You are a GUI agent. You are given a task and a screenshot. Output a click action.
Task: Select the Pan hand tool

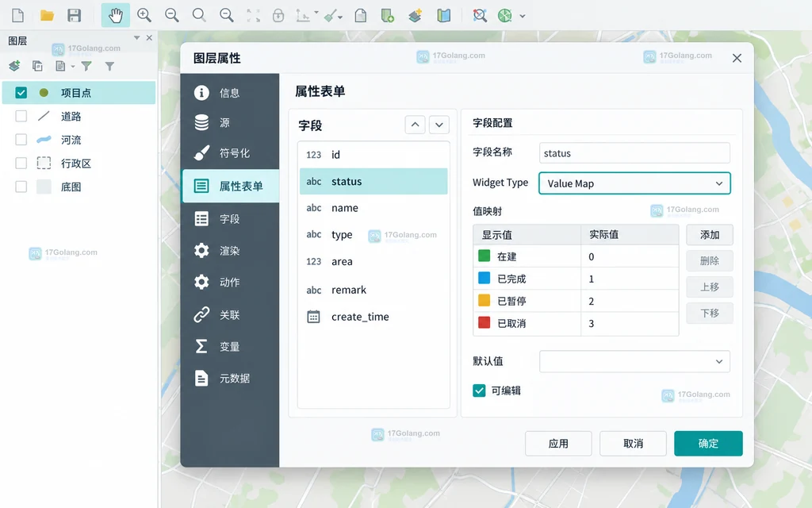115,16
